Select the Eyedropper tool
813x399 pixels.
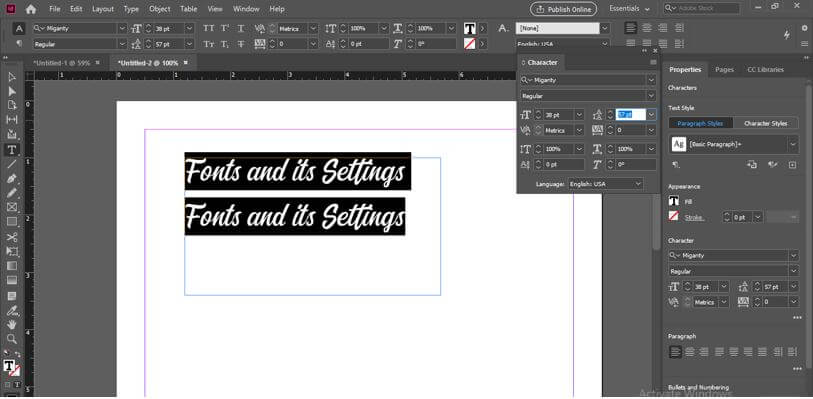pyautogui.click(x=12, y=311)
